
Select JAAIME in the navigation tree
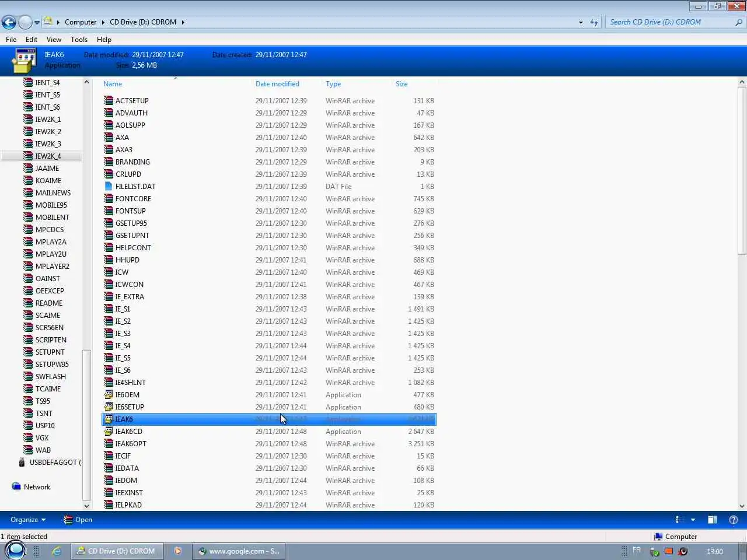click(47, 168)
